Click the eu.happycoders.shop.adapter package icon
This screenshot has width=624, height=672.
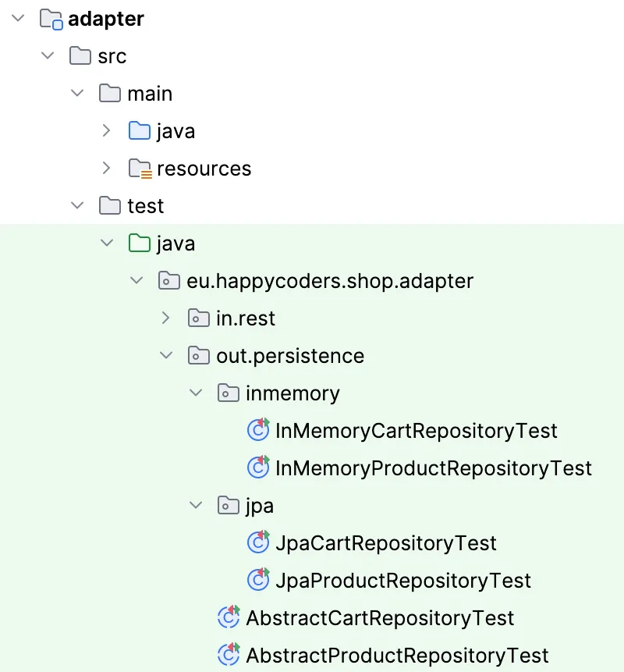[x=168, y=281]
